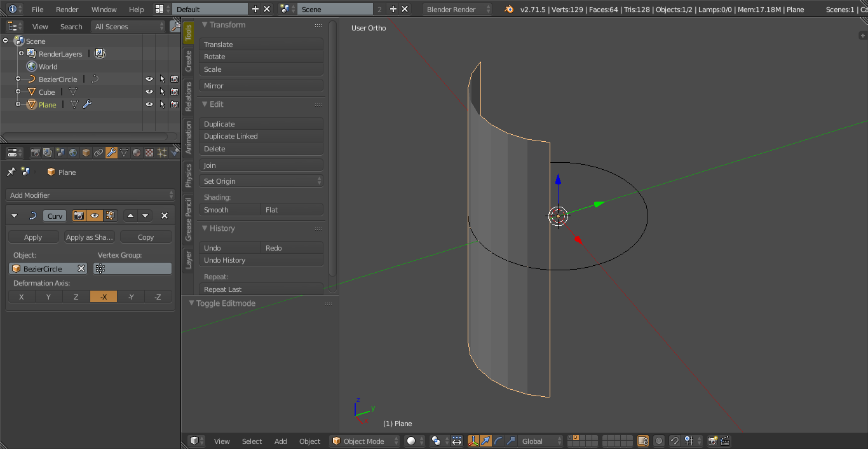
Task: Open the Add Modifier dropdown
Action: (90, 195)
